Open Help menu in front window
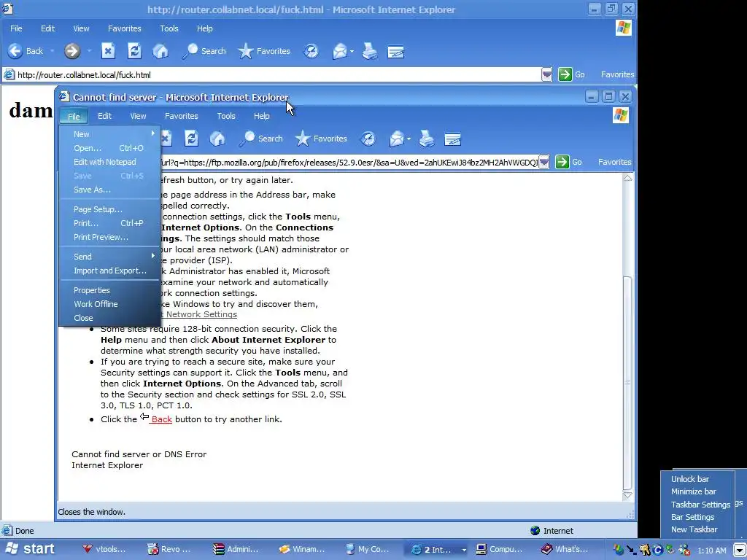 point(262,116)
